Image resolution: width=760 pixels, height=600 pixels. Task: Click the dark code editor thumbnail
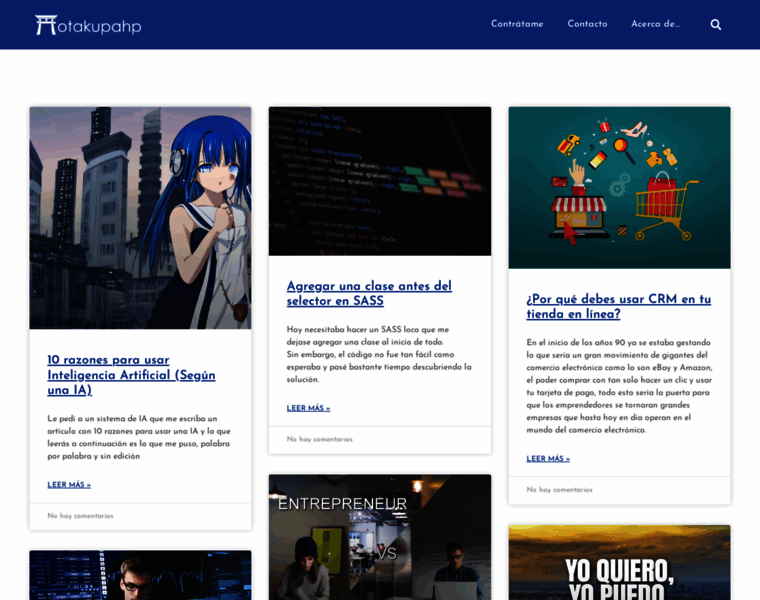[380, 181]
